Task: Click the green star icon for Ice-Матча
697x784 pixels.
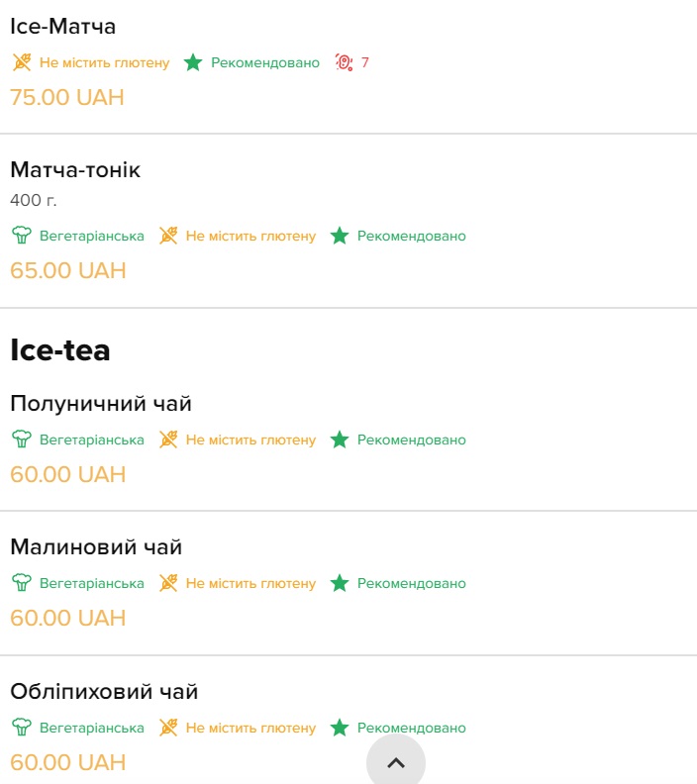Action: pos(193,62)
